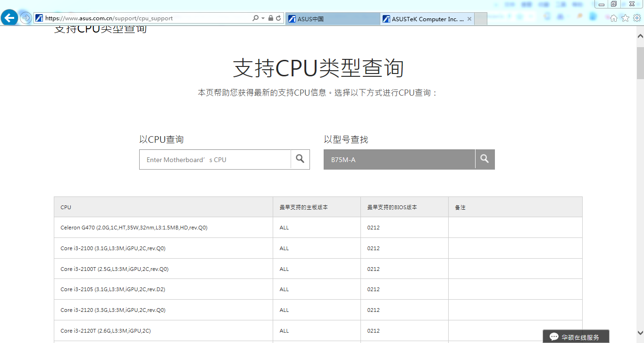
Task: Close the ASUSTeK Computer Inc. tab
Action: pos(468,19)
